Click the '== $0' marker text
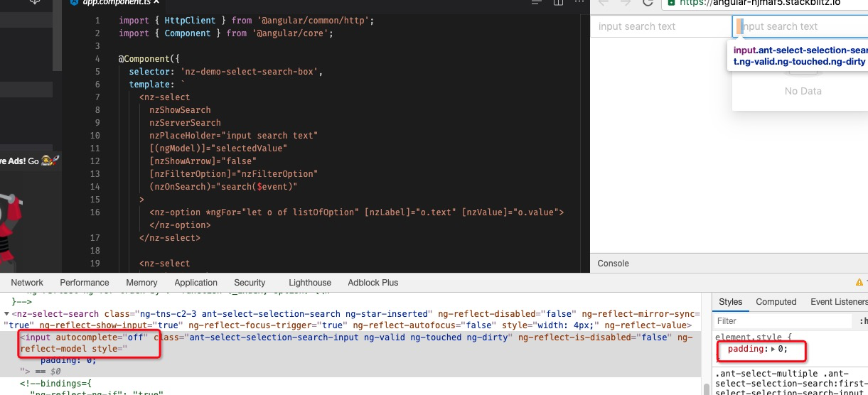 click(x=48, y=372)
